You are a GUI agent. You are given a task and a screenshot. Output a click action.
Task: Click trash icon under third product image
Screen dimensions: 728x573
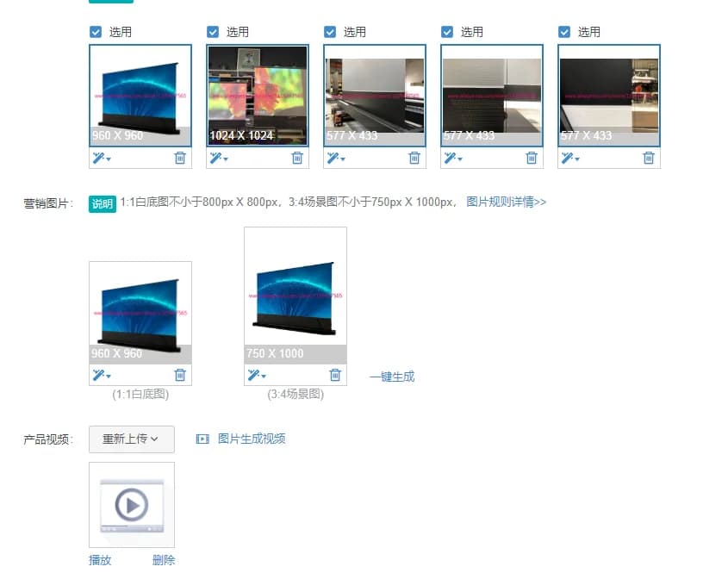click(414, 158)
